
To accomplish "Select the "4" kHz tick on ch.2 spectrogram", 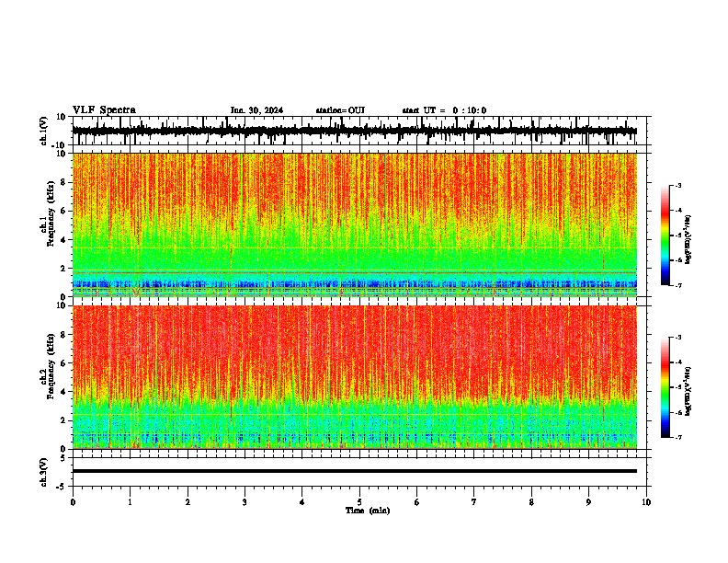I will click(63, 392).
